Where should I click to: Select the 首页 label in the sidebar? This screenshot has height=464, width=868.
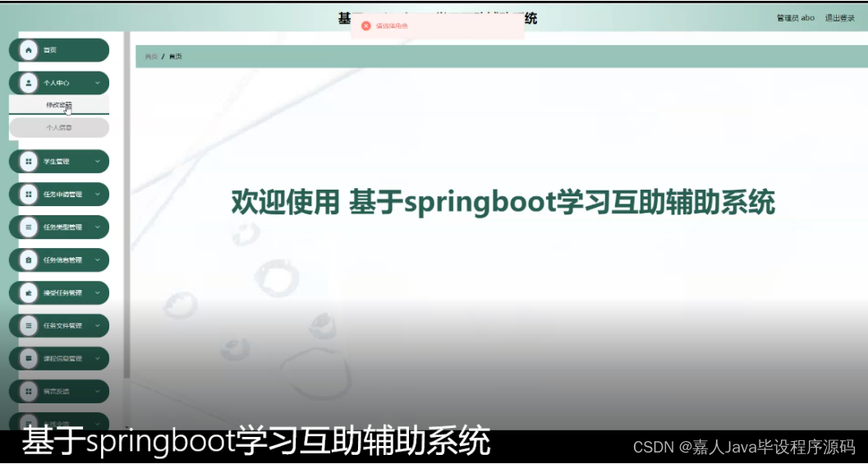click(x=50, y=50)
